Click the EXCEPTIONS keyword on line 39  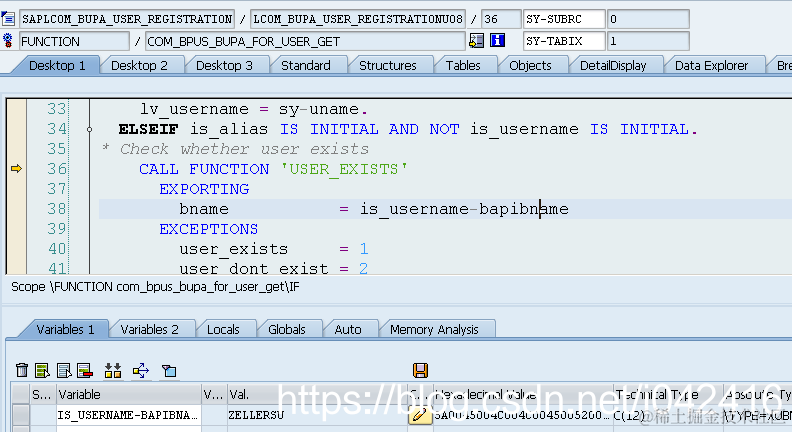209,229
